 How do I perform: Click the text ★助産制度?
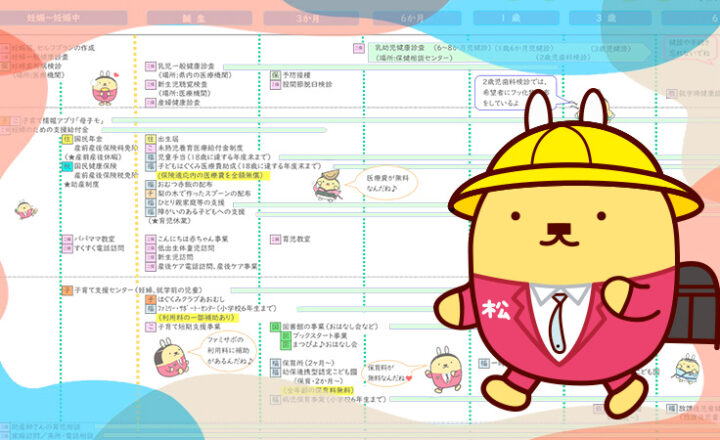click(81, 184)
